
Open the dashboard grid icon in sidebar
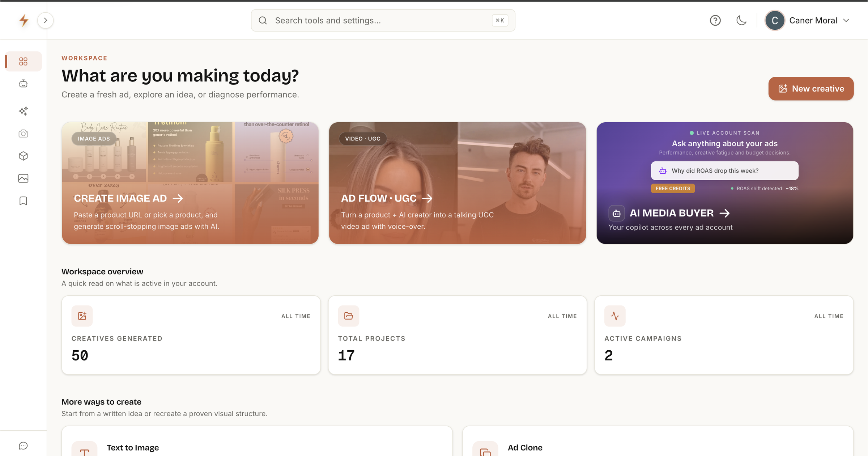(x=23, y=62)
